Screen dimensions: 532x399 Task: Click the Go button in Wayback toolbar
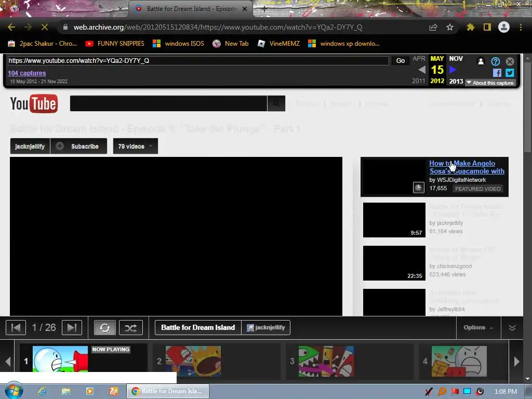coord(401,61)
